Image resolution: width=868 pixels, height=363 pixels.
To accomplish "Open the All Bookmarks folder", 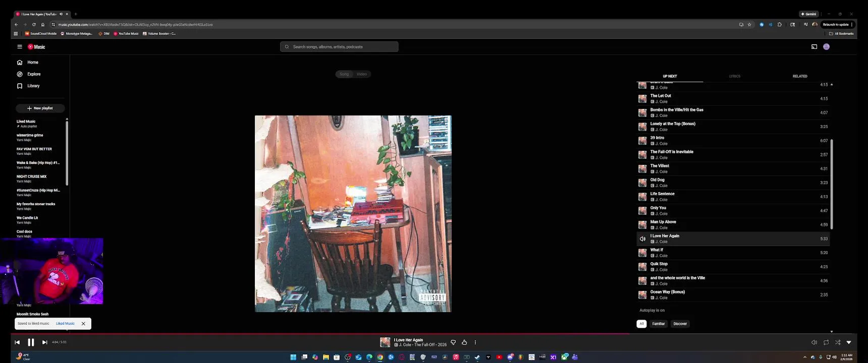I will pyautogui.click(x=841, y=34).
